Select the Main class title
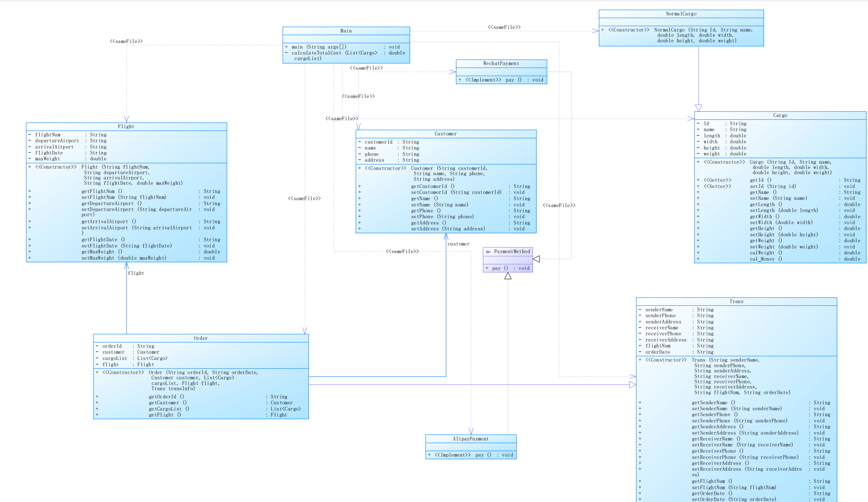This screenshot has width=868, height=502. tap(346, 31)
